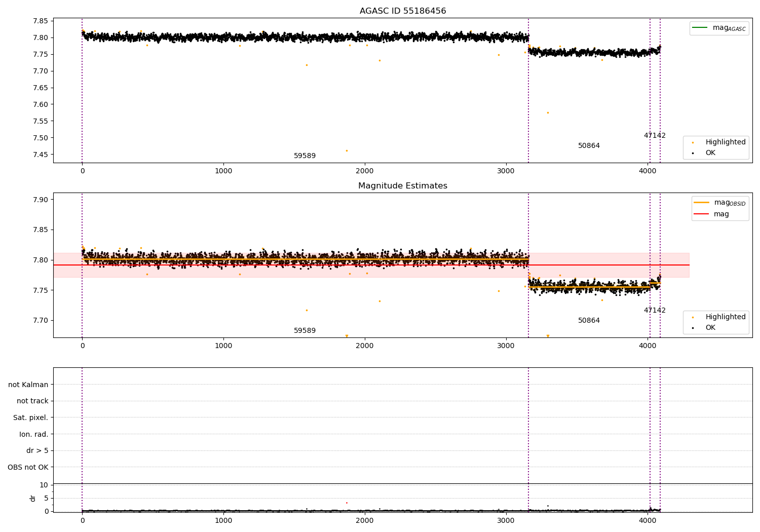Click the 7.70 tick on Magnitude Estimates y-axis
The width and height of the screenshot is (760, 532).
click(x=41, y=320)
